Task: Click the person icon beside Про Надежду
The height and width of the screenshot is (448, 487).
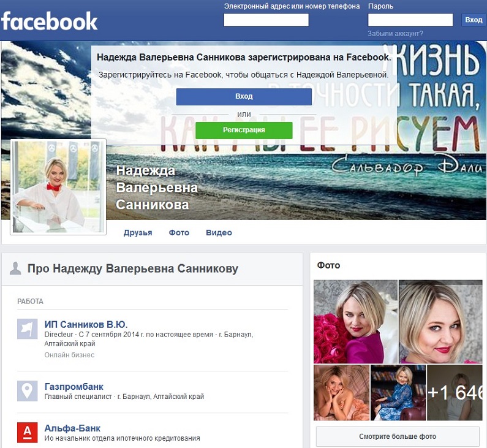Action: (x=15, y=268)
